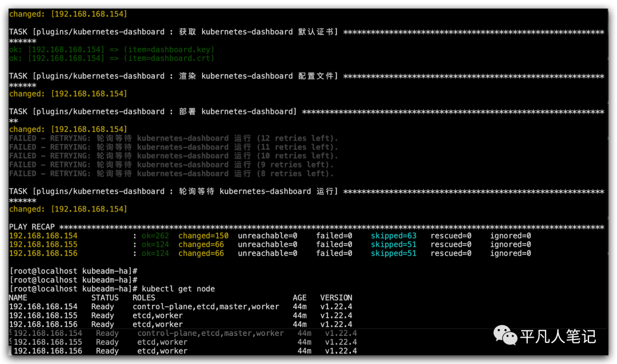Viewport: 617px width, 364px height.
Task: Click the changed=150 value
Action: coord(203,236)
